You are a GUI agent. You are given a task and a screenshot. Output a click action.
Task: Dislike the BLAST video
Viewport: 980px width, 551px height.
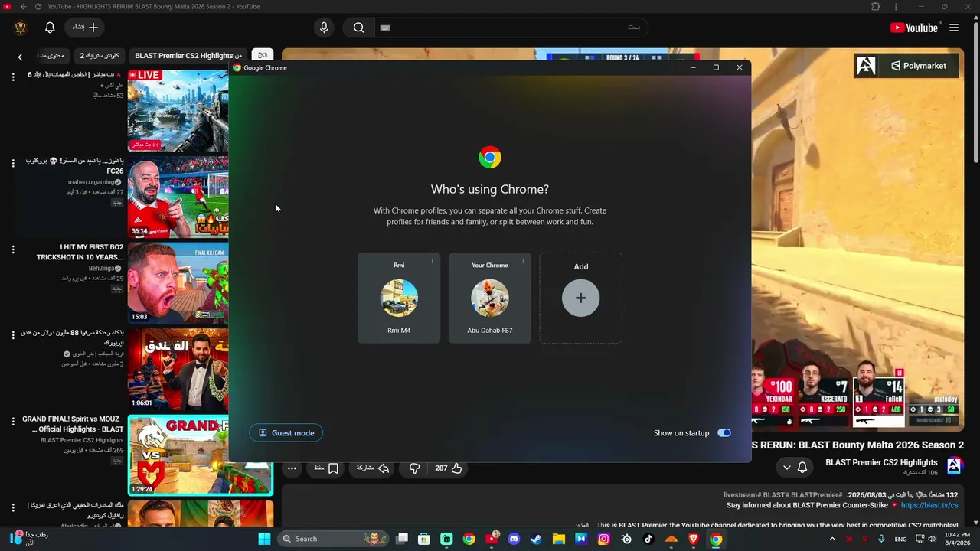pos(414,468)
